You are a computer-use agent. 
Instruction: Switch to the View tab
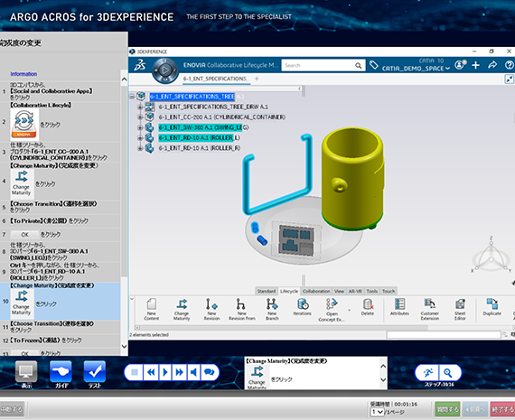click(340, 291)
